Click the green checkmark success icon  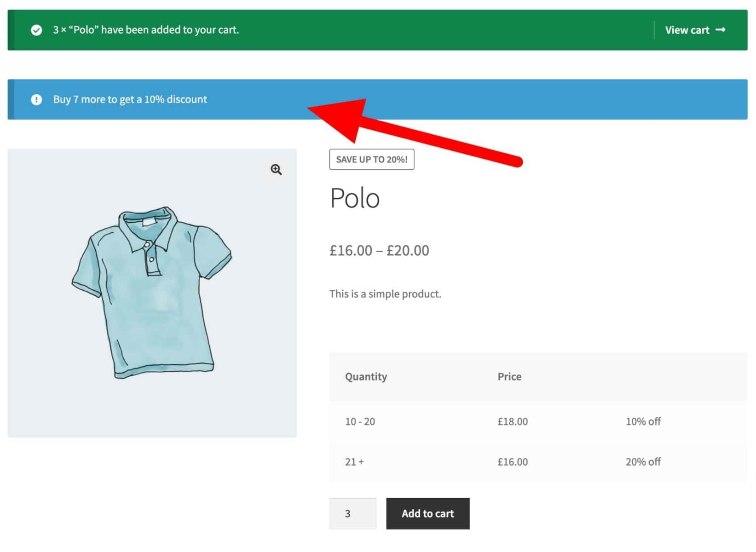(36, 30)
